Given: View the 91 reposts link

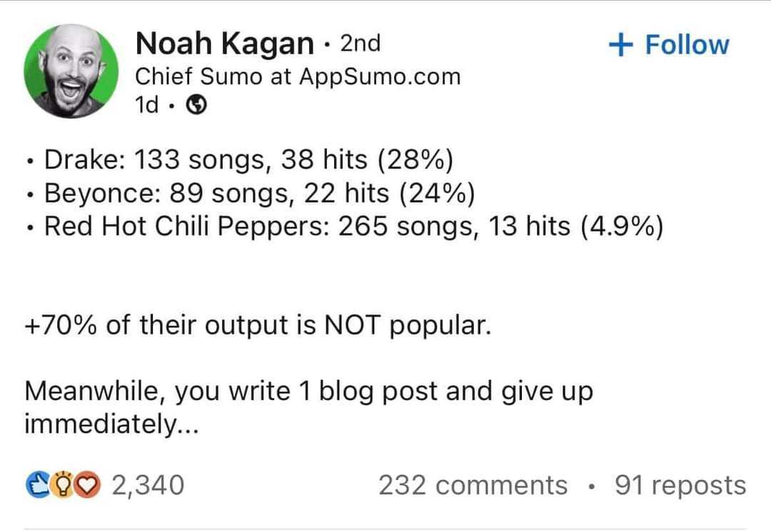Looking at the screenshot, I should (680, 486).
